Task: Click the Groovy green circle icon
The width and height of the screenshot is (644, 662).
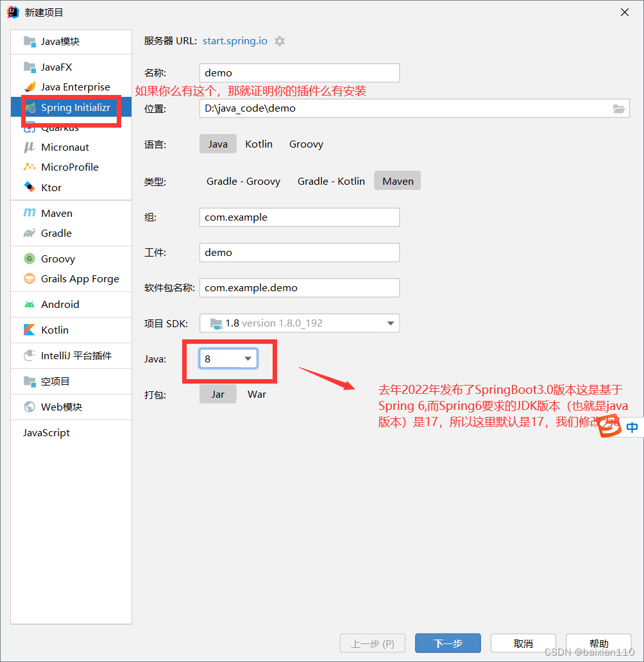Action: 30,259
